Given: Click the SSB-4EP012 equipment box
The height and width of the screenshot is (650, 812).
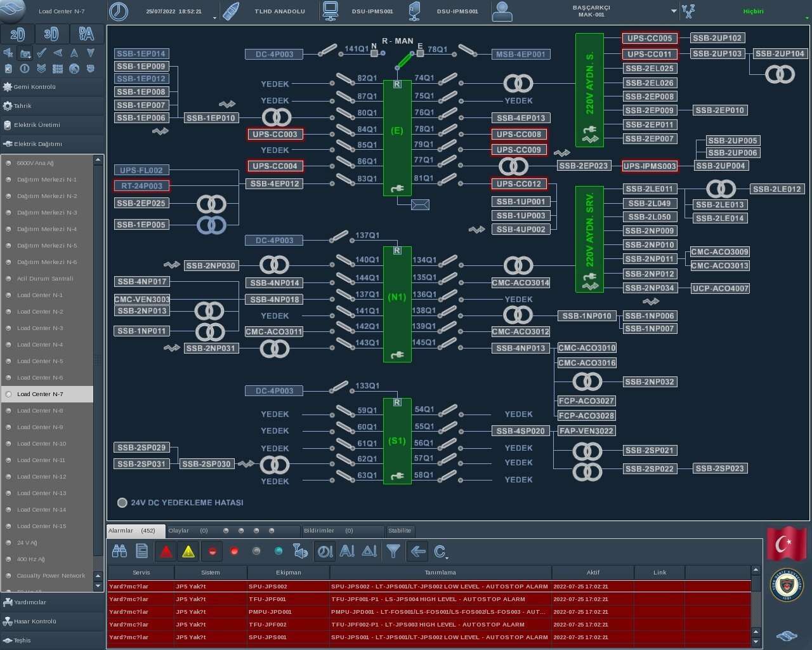Looking at the screenshot, I should tap(275, 183).
